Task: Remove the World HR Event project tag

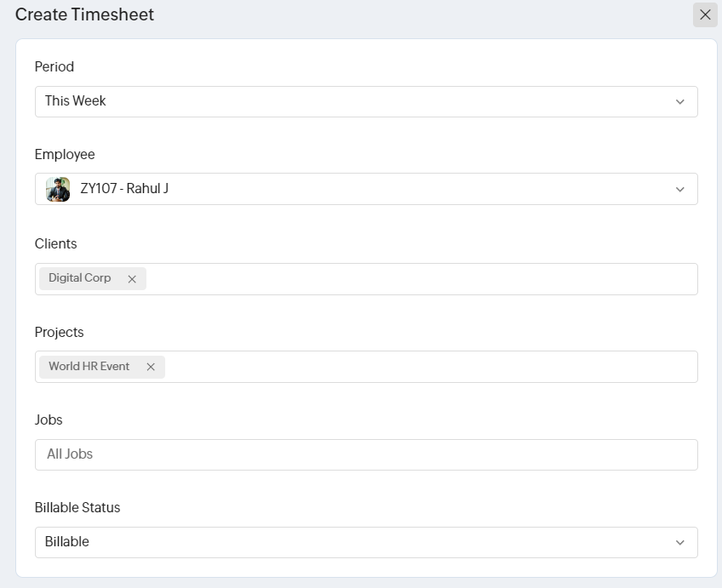Action: coord(151,367)
